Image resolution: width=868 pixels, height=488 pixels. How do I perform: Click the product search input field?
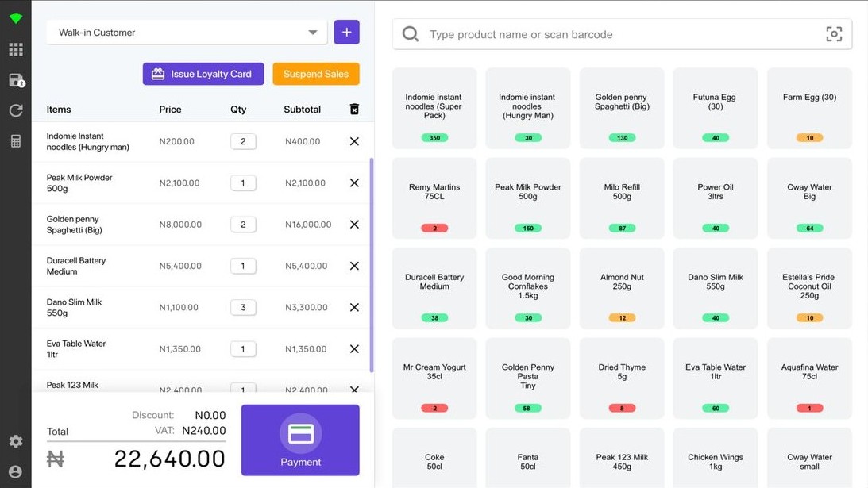point(619,35)
